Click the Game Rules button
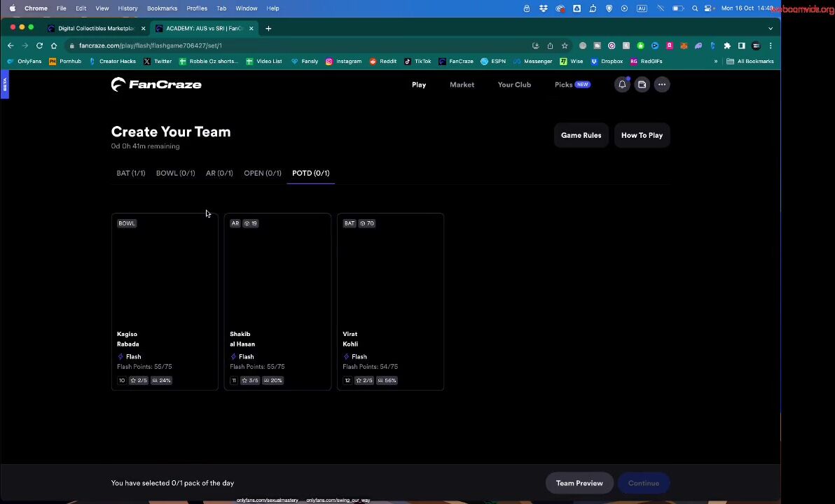 581,135
